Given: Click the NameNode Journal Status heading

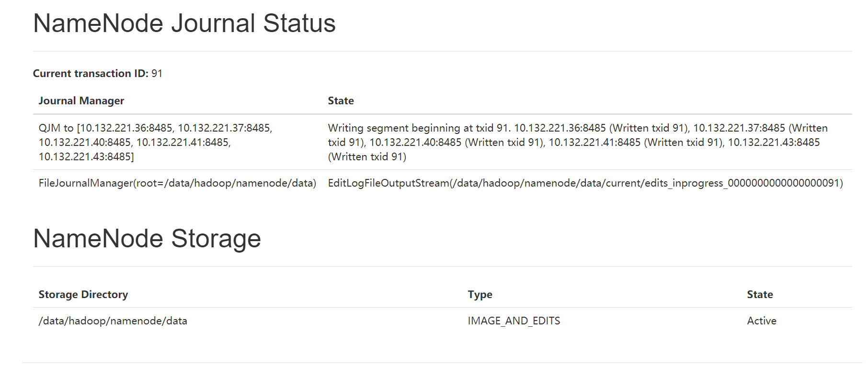Looking at the screenshot, I should [184, 23].
